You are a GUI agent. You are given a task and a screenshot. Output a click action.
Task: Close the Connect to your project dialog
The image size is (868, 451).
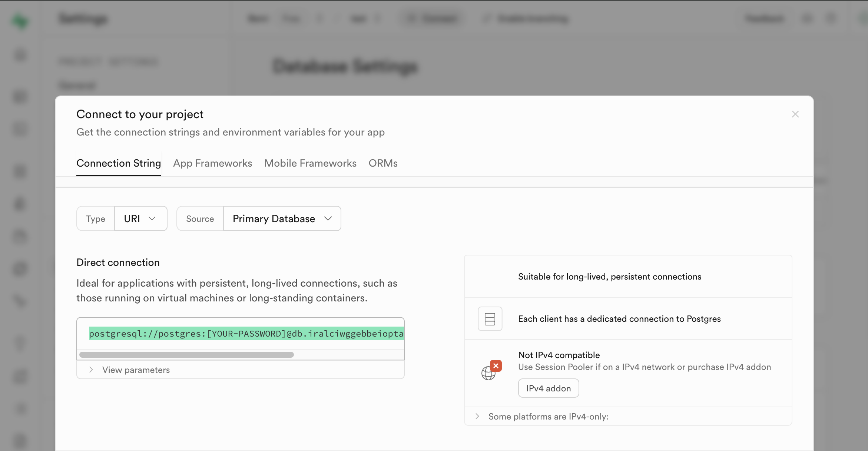pyautogui.click(x=795, y=114)
